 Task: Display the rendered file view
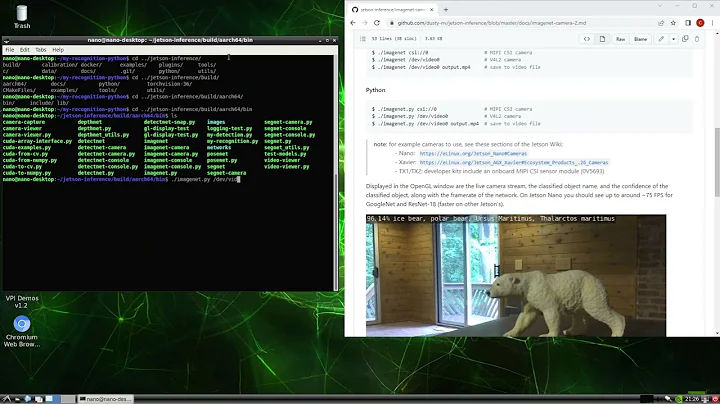click(602, 39)
